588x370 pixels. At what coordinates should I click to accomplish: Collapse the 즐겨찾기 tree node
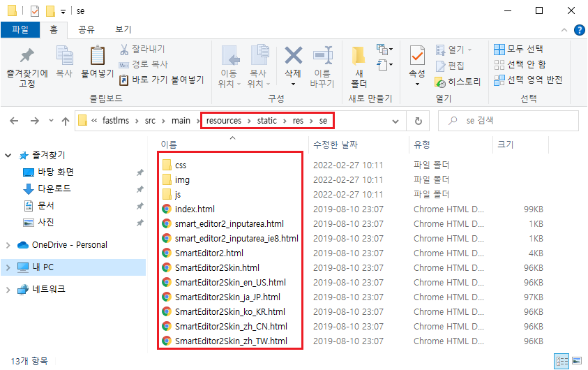[x=8, y=156]
